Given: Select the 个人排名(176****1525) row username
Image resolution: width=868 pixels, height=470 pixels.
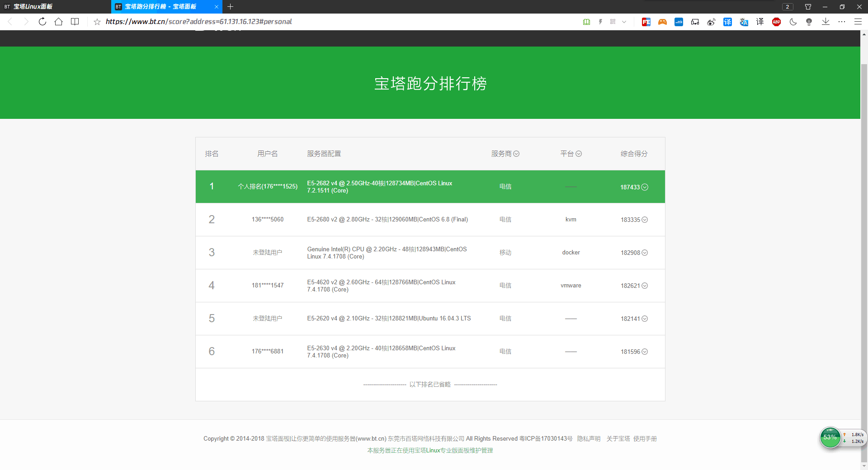Looking at the screenshot, I should tap(268, 186).
